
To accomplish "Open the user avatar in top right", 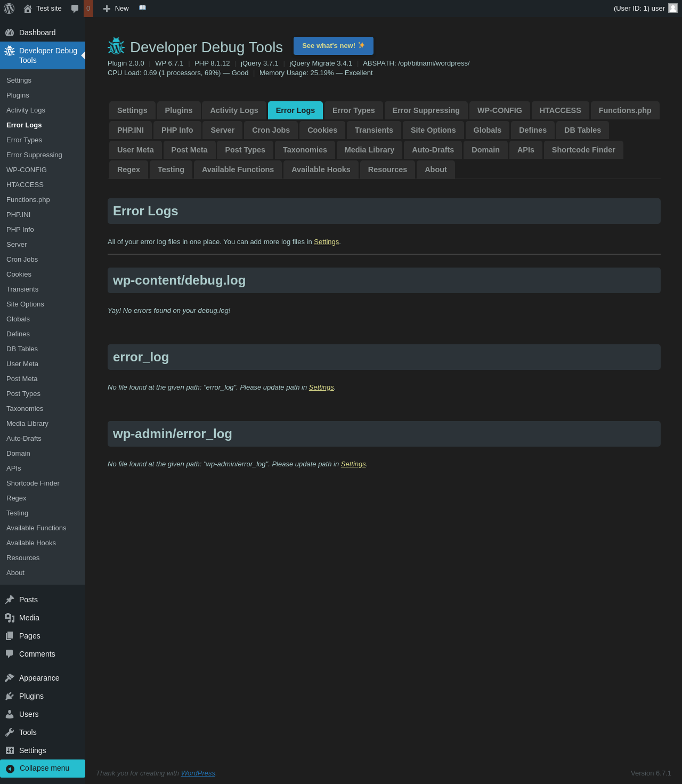I will pyautogui.click(x=672, y=8).
